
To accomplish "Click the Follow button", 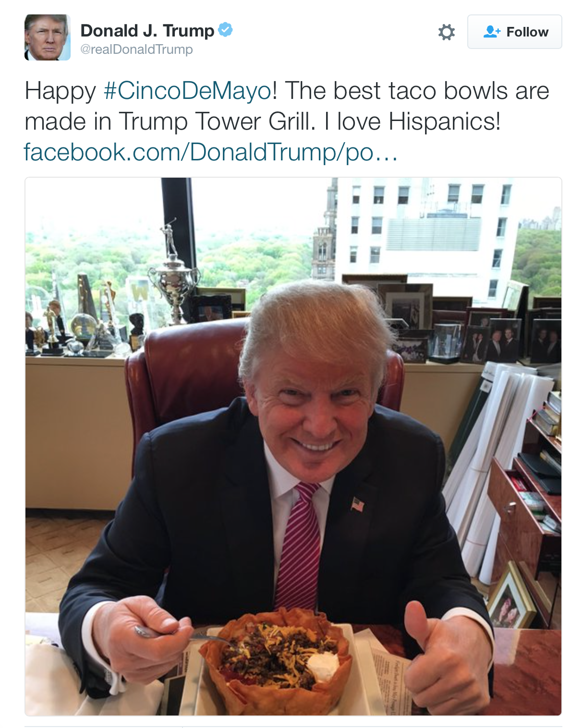I will (x=514, y=32).
